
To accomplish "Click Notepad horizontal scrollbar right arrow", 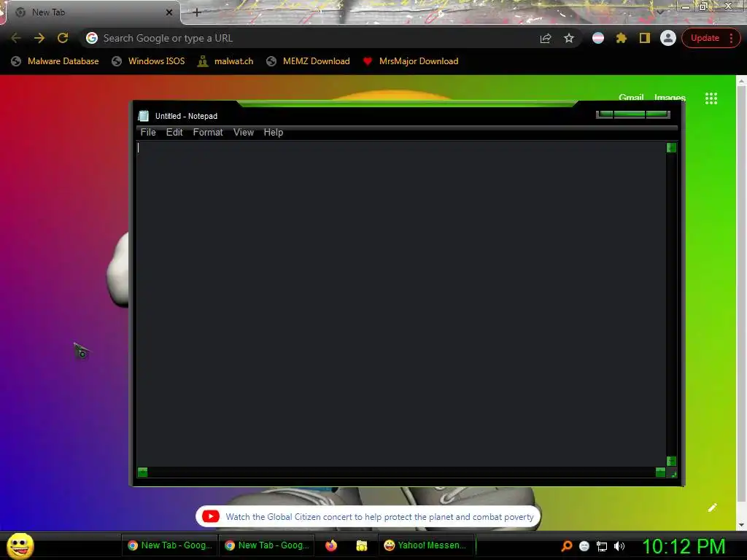I will click(660, 472).
